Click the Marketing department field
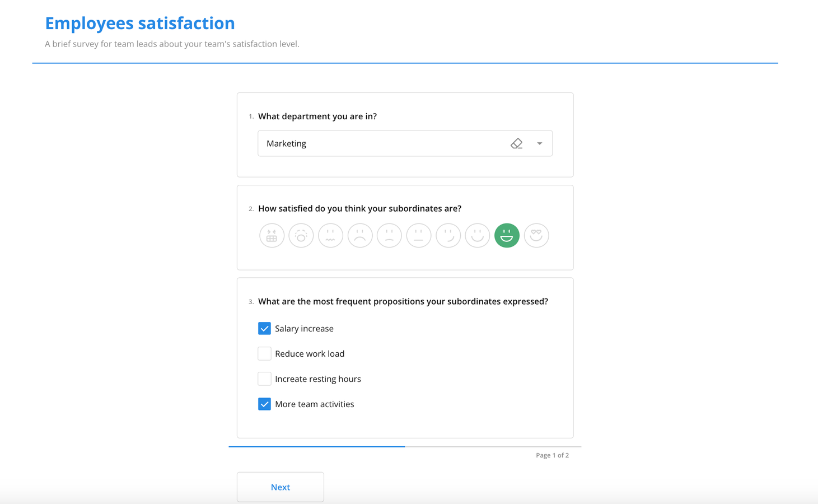The height and width of the screenshot is (504, 818). click(x=405, y=143)
